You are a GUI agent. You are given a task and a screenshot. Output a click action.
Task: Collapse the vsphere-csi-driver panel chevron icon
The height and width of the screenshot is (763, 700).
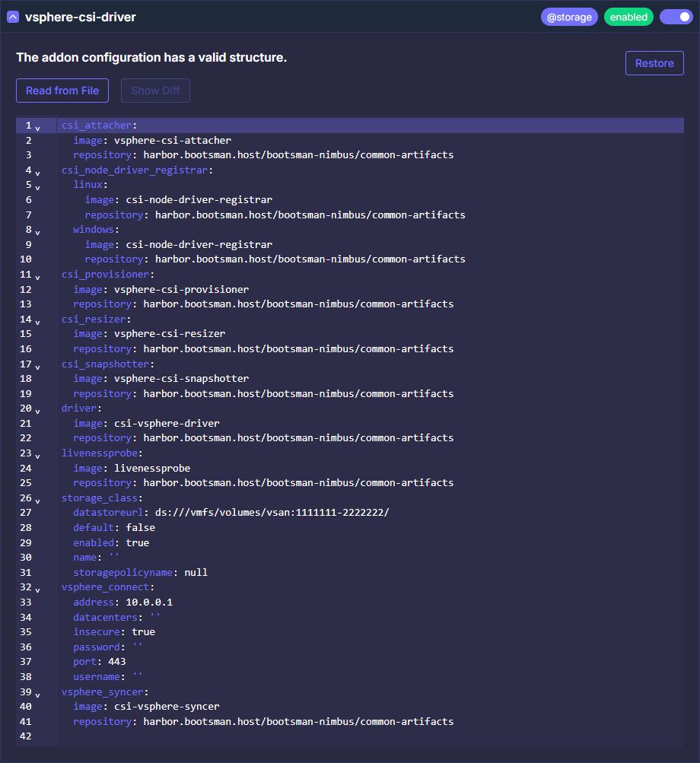(13, 17)
